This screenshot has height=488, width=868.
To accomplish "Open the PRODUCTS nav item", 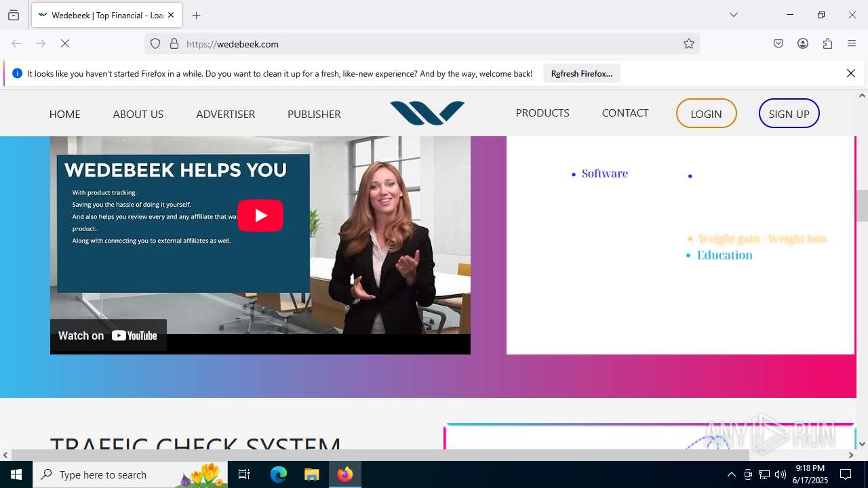I will [542, 113].
